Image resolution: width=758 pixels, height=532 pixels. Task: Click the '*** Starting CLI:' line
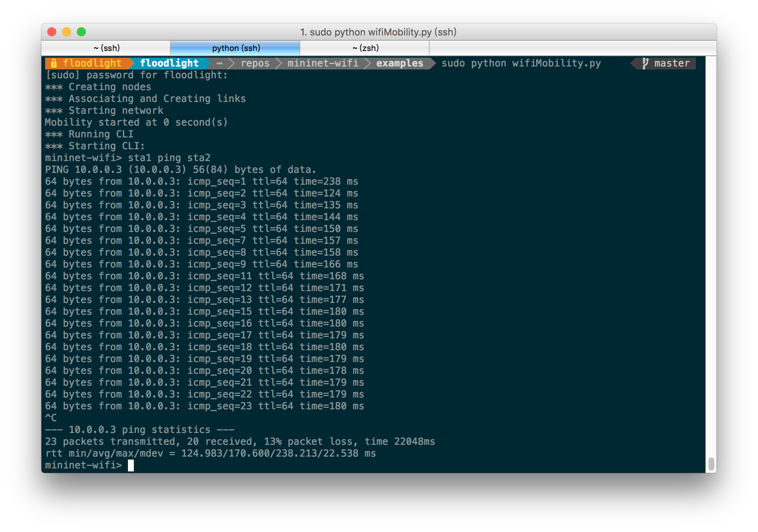click(x=95, y=146)
